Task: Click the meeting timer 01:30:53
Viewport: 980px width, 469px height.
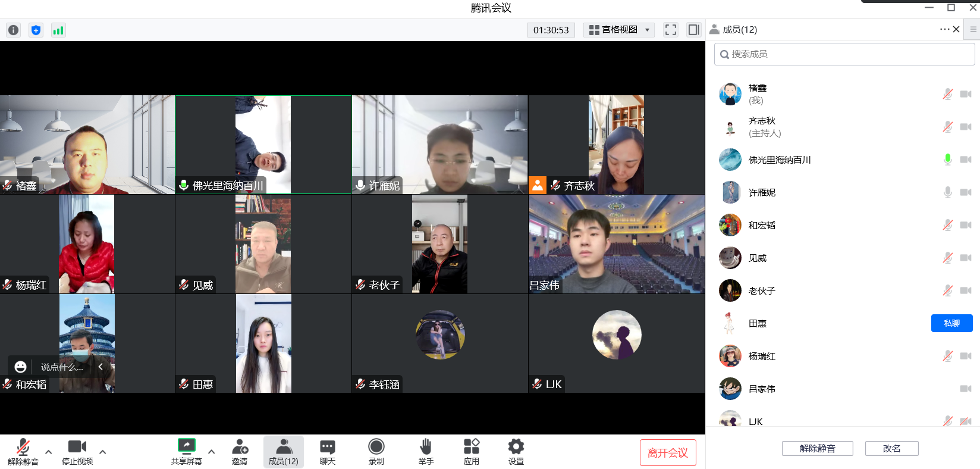Action: [551, 30]
